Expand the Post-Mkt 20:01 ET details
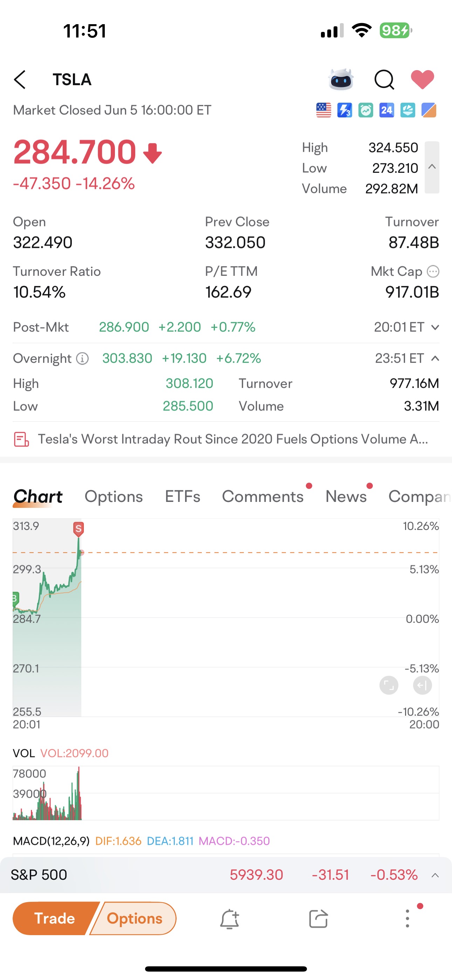This screenshot has width=452, height=980. (x=435, y=327)
